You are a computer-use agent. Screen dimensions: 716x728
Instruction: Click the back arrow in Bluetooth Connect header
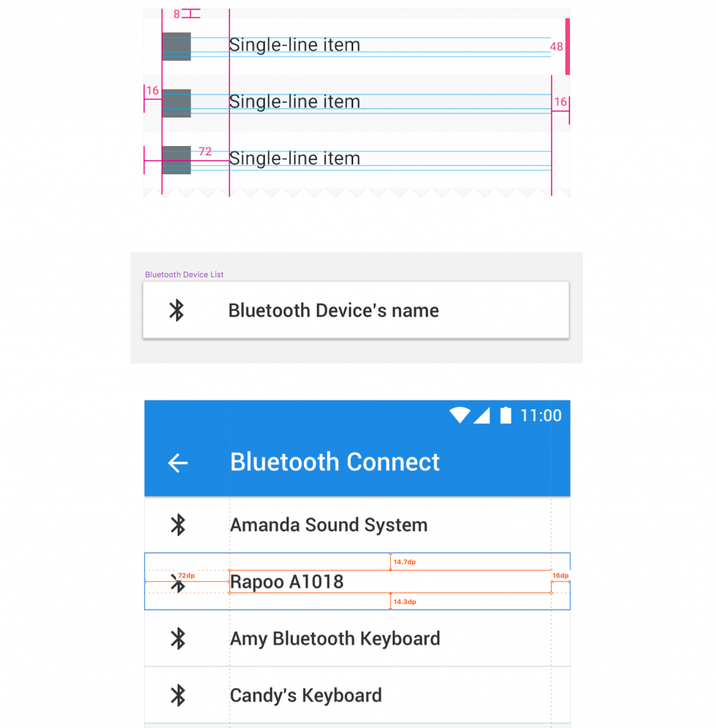point(178,463)
